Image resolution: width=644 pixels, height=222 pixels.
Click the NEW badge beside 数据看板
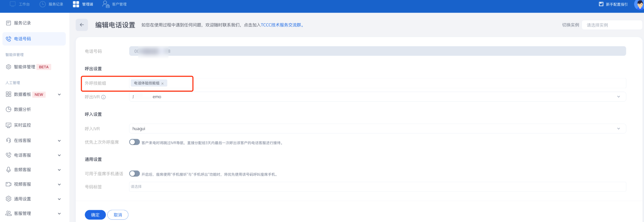coord(39,95)
